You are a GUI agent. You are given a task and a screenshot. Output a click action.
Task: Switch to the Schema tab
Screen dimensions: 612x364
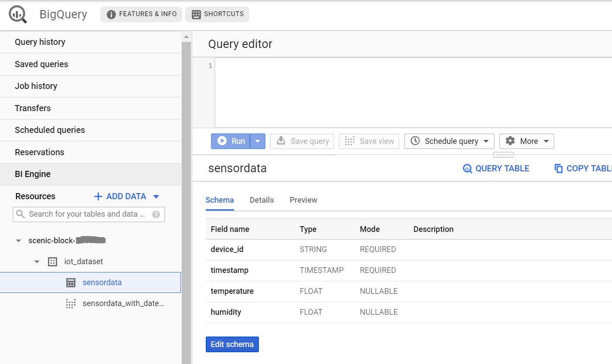click(220, 200)
